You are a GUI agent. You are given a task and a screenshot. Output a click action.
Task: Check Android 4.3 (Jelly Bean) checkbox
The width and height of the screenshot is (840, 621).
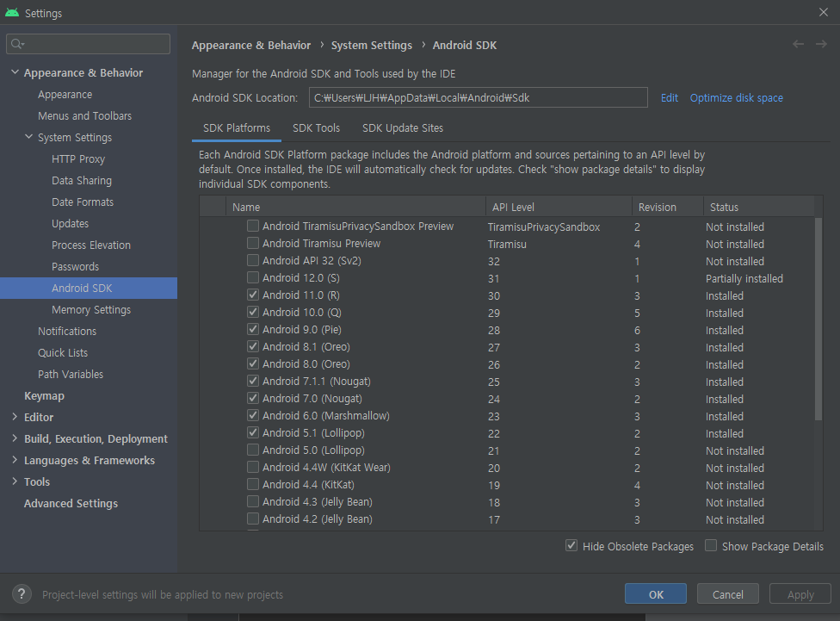(253, 501)
